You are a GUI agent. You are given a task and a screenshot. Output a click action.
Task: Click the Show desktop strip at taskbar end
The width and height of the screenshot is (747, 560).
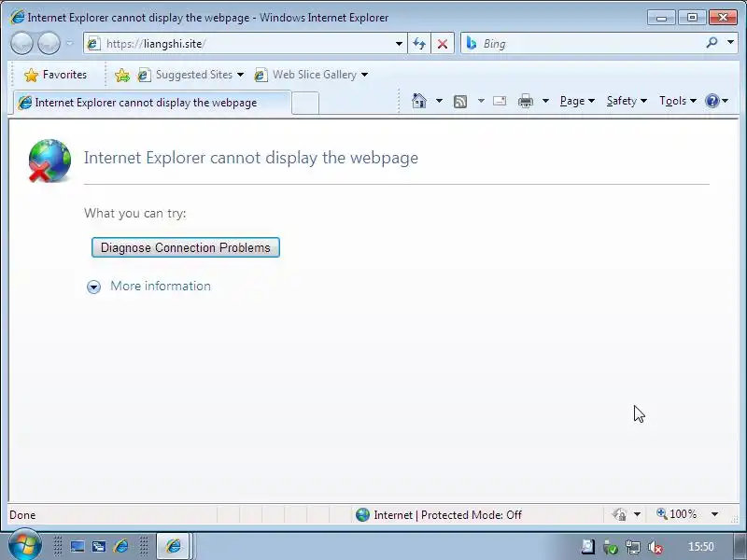[740, 546]
